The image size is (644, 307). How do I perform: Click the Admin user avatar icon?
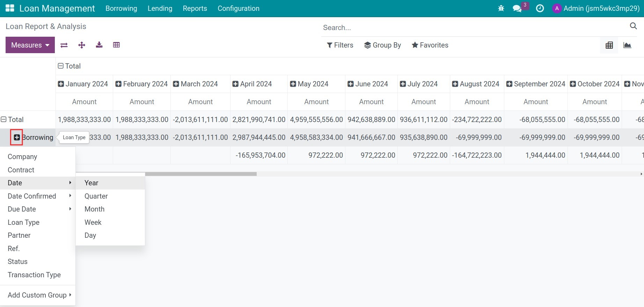coord(557,8)
